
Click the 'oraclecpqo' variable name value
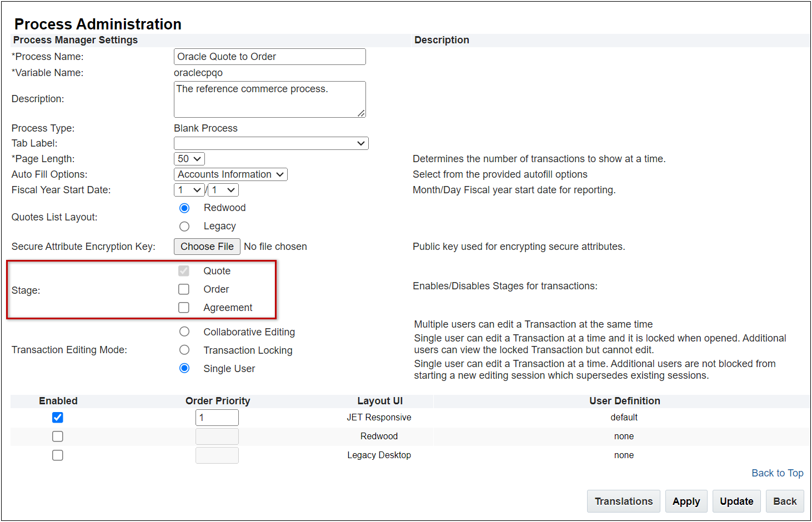point(198,73)
